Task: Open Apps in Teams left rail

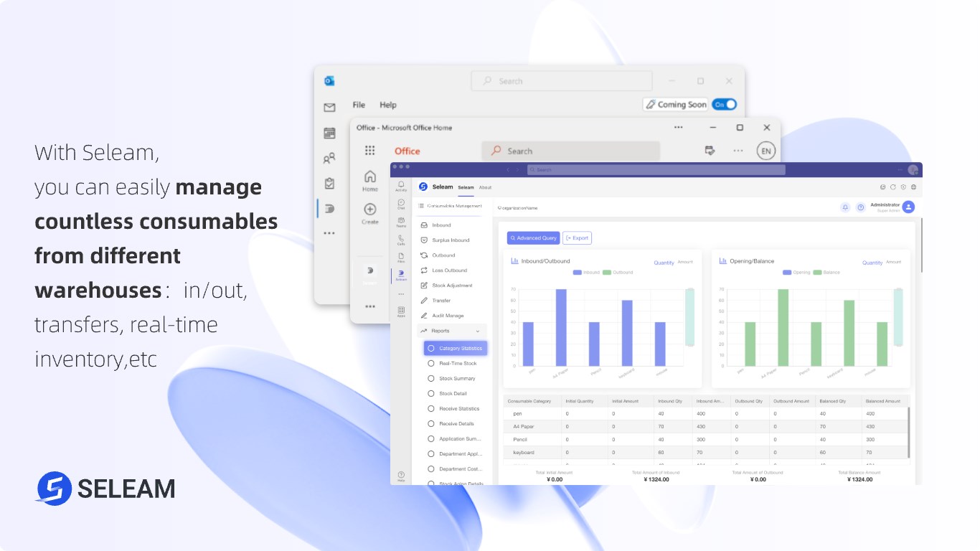Action: 401,312
